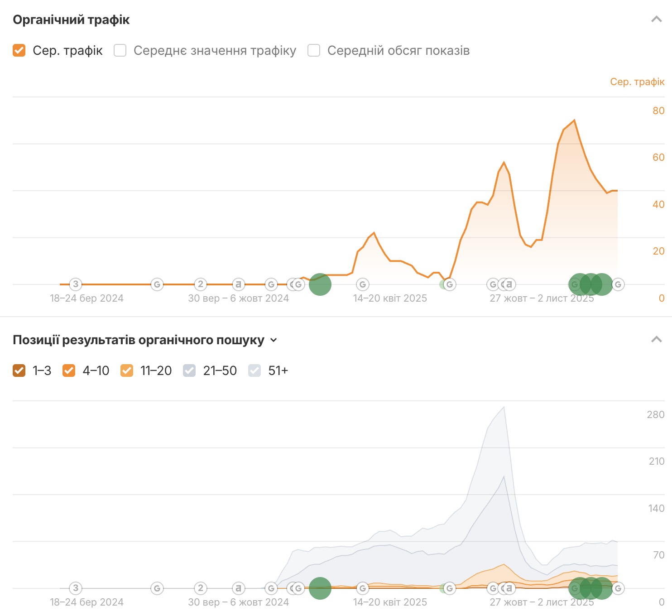Click the "3" marker icon on traffic chart
This screenshot has width=672, height=616.
pyautogui.click(x=76, y=284)
